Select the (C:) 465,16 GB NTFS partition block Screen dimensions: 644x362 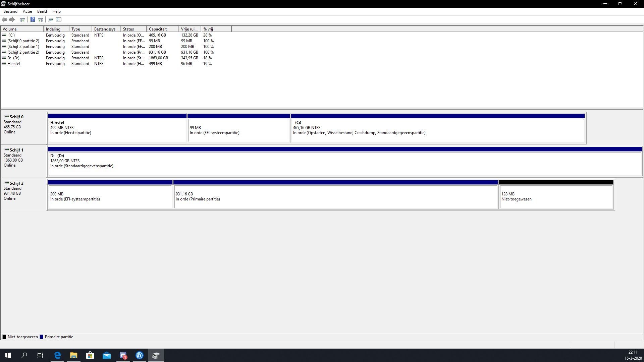[438, 130]
